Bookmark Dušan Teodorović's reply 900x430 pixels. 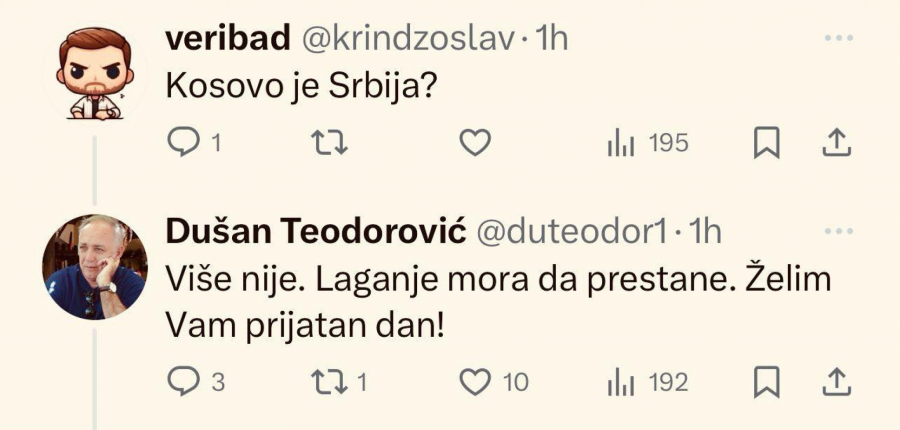point(766,382)
